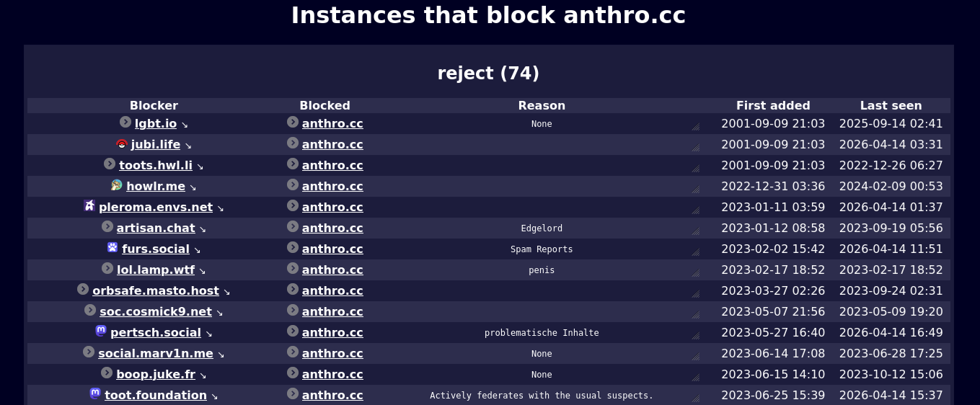Click the Mastodon icon beside toot.foundation

pyautogui.click(x=95, y=394)
